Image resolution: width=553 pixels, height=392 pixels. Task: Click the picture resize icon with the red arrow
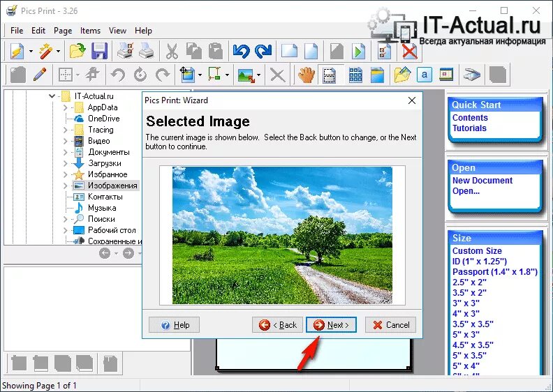coord(246,75)
